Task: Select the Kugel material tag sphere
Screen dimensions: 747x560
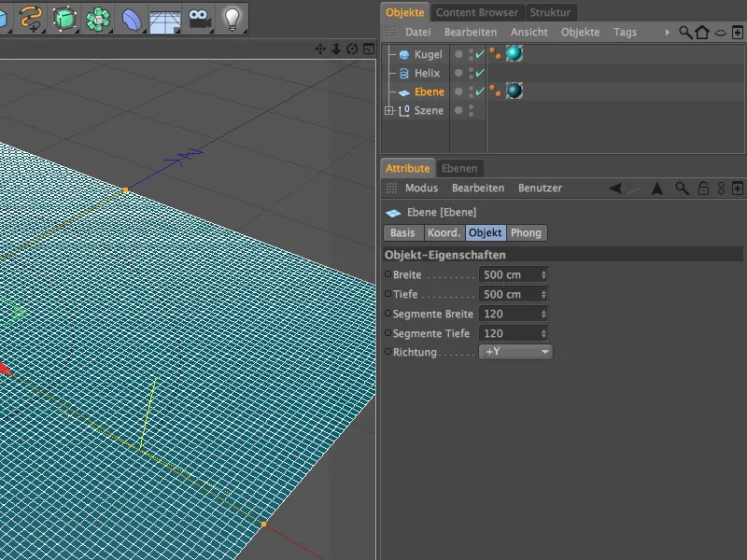Action: coord(514,53)
